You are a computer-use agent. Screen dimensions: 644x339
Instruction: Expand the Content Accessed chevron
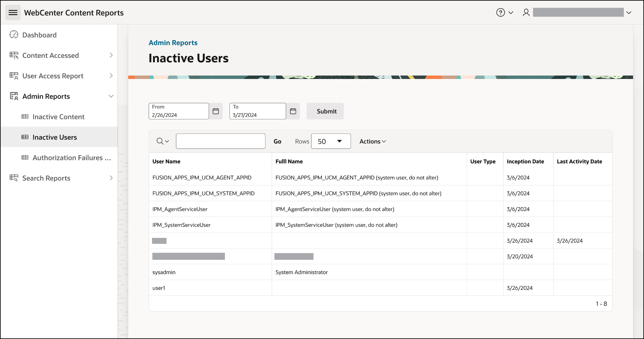point(111,55)
